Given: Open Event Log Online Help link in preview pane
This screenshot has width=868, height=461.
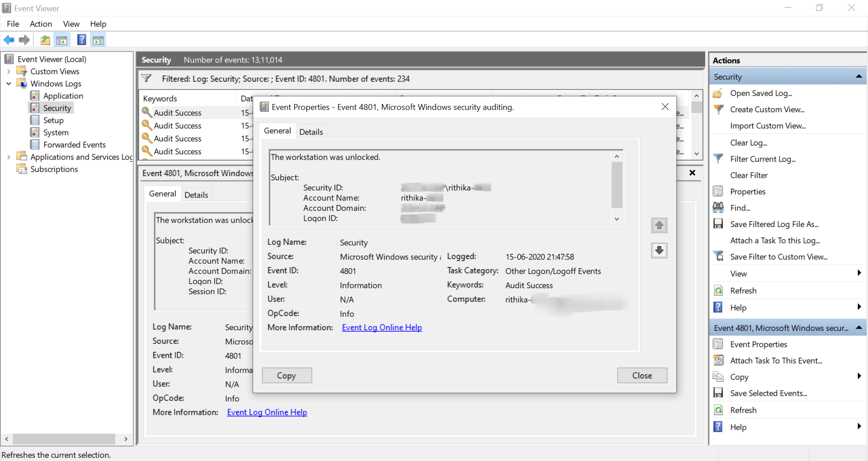Looking at the screenshot, I should point(267,412).
